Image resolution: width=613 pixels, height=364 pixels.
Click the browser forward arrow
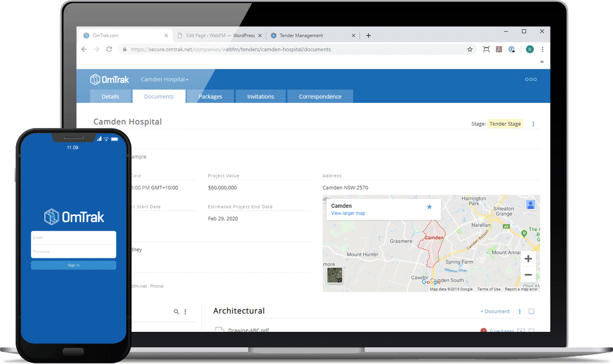97,49
